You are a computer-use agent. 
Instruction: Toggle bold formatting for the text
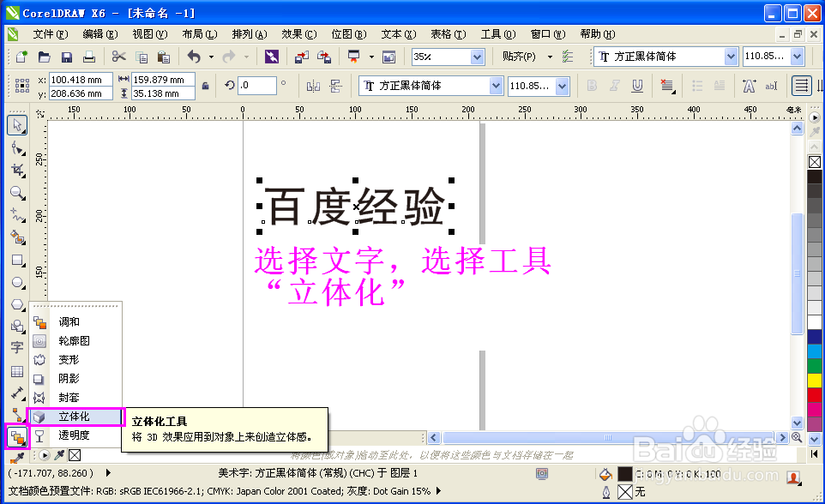(592, 85)
